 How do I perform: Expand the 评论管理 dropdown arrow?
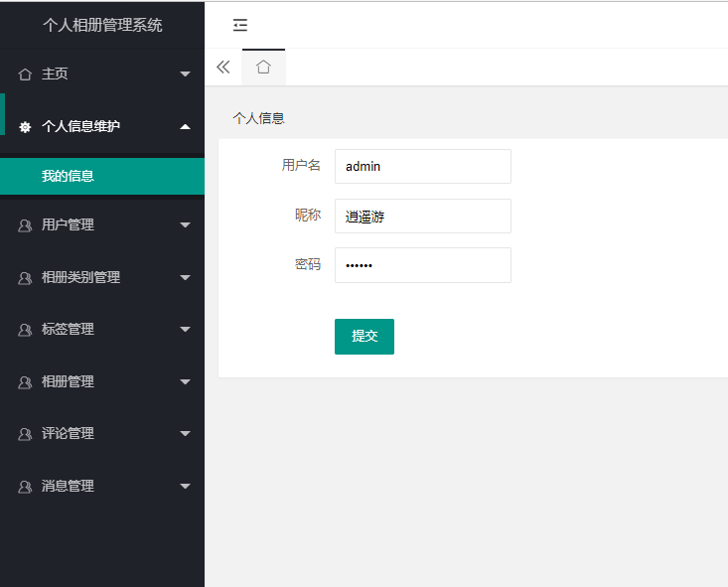click(x=186, y=434)
